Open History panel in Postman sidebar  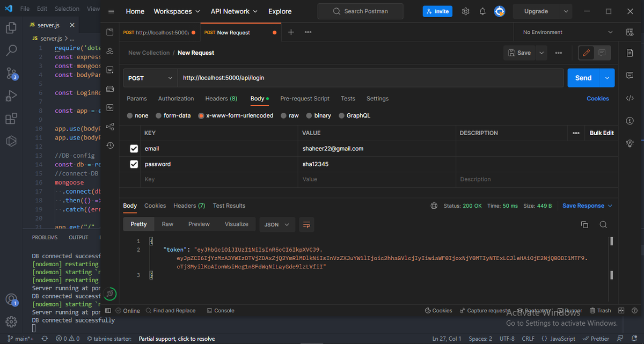(x=110, y=145)
